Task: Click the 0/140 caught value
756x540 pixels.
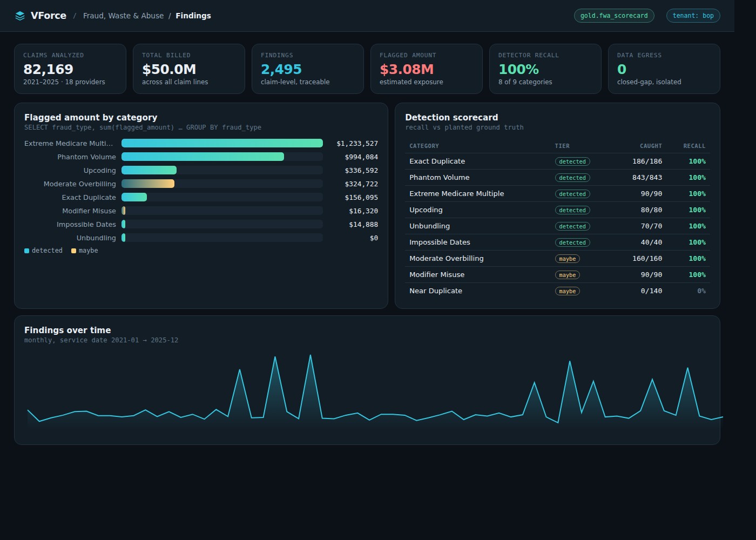Action: 651,291
